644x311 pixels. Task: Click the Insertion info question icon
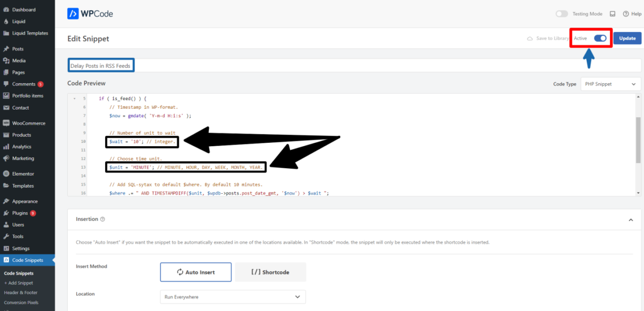tap(103, 219)
